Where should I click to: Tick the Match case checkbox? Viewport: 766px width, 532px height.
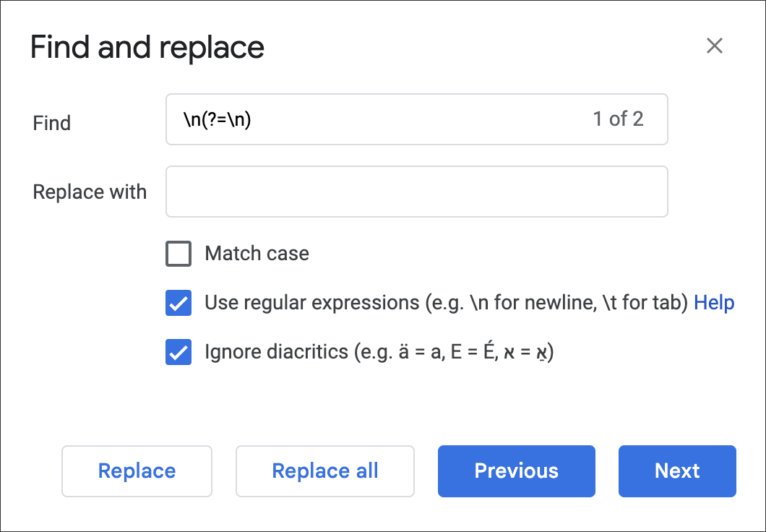click(178, 254)
